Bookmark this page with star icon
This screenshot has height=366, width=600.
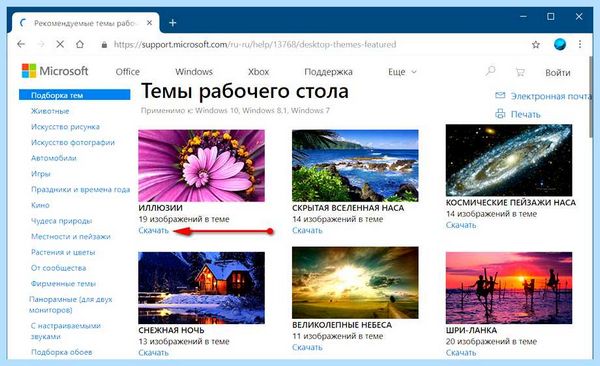536,45
